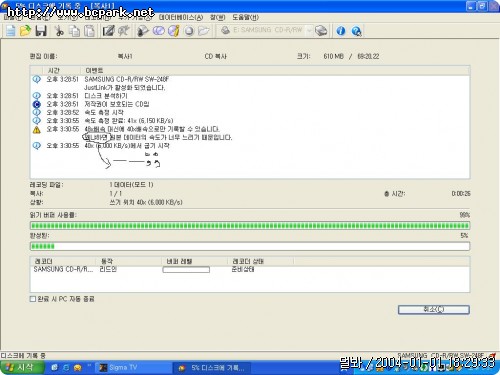Viewport: 500px width, 375px height.
Task: Click the blue Info toolbar icon
Action: tap(340, 31)
